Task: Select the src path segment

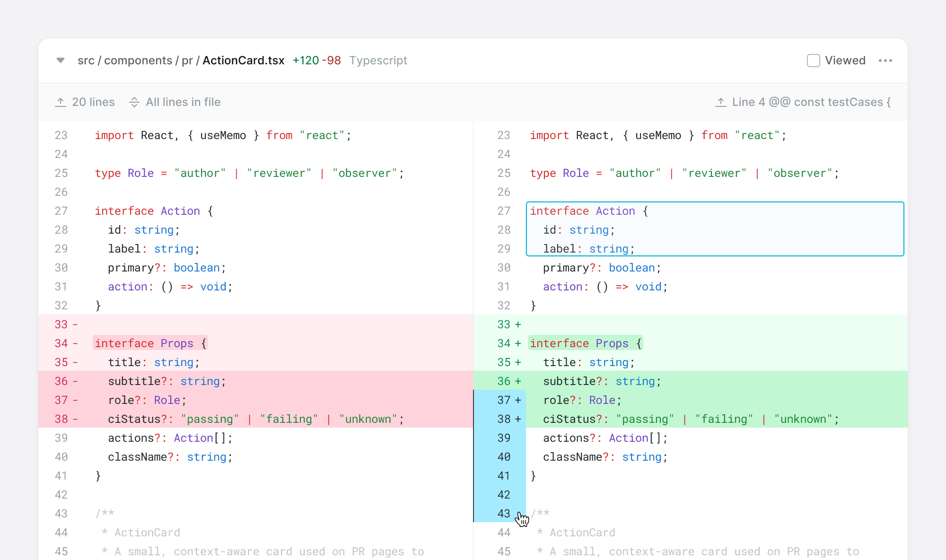Action: [86, 61]
